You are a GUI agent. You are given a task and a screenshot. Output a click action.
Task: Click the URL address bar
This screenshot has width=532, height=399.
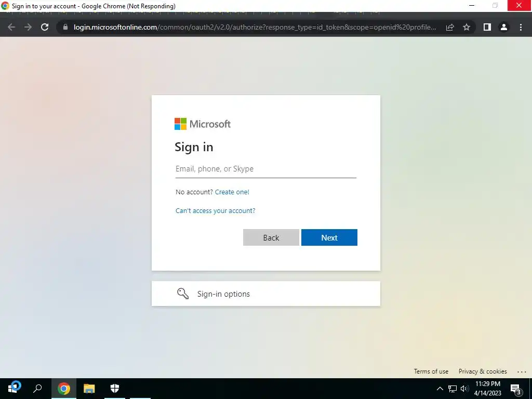coord(255,27)
